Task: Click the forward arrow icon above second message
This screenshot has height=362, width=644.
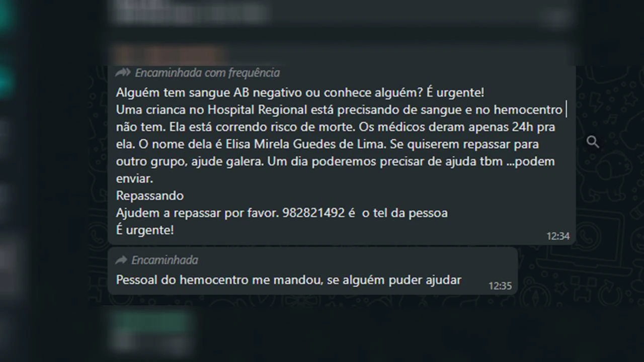Action: pyautogui.click(x=121, y=260)
